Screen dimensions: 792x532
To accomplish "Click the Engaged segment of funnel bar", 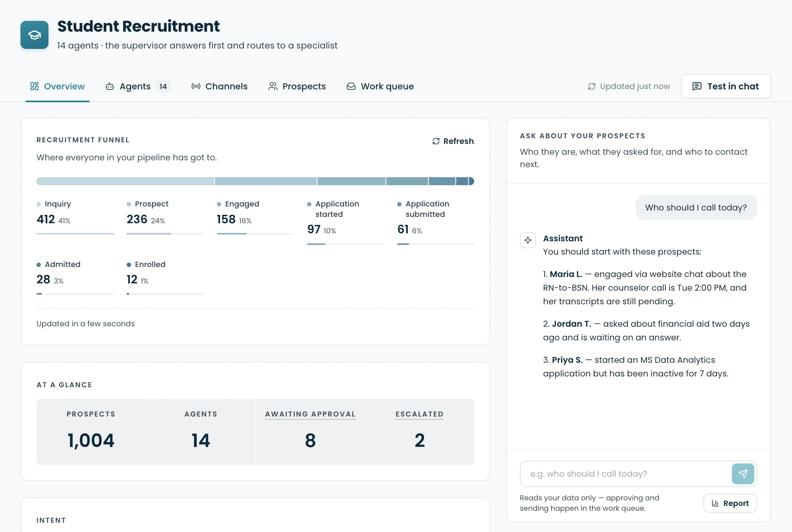I will point(351,181).
